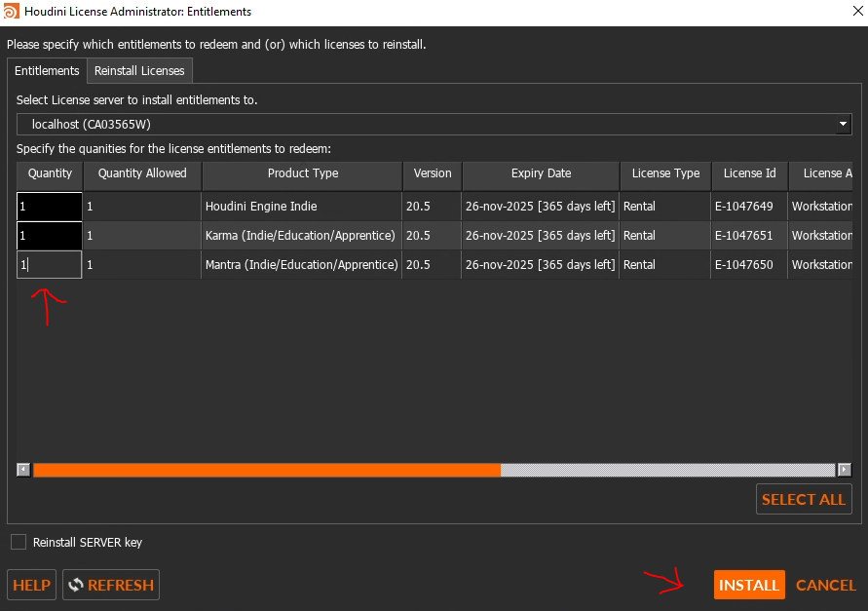Edit quantity field for Houdini Engine Indie
The height and width of the screenshot is (611, 868).
(50, 206)
